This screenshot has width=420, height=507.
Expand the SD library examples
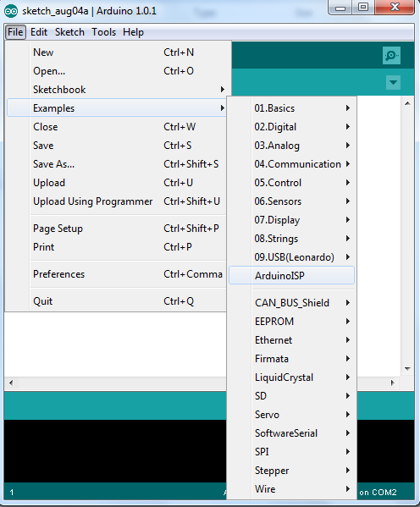point(291,396)
